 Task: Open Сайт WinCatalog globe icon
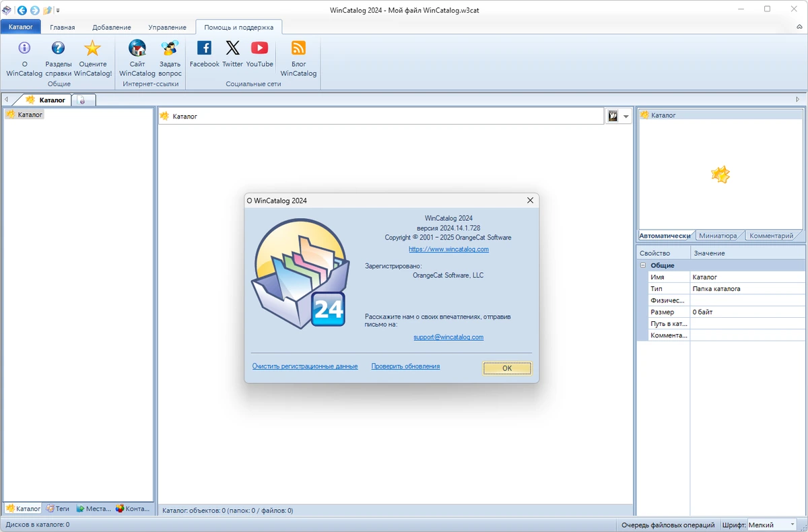(137, 48)
